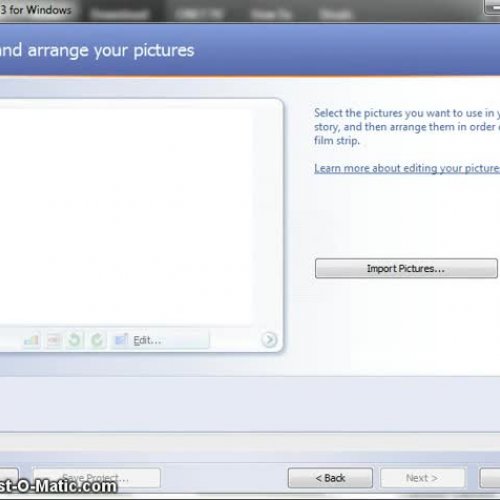Rotate the picture counterclockwise

pos(75,340)
